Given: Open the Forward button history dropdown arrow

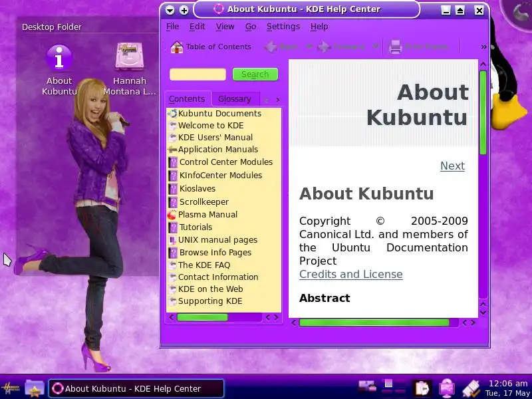Looking at the screenshot, I should (x=376, y=47).
